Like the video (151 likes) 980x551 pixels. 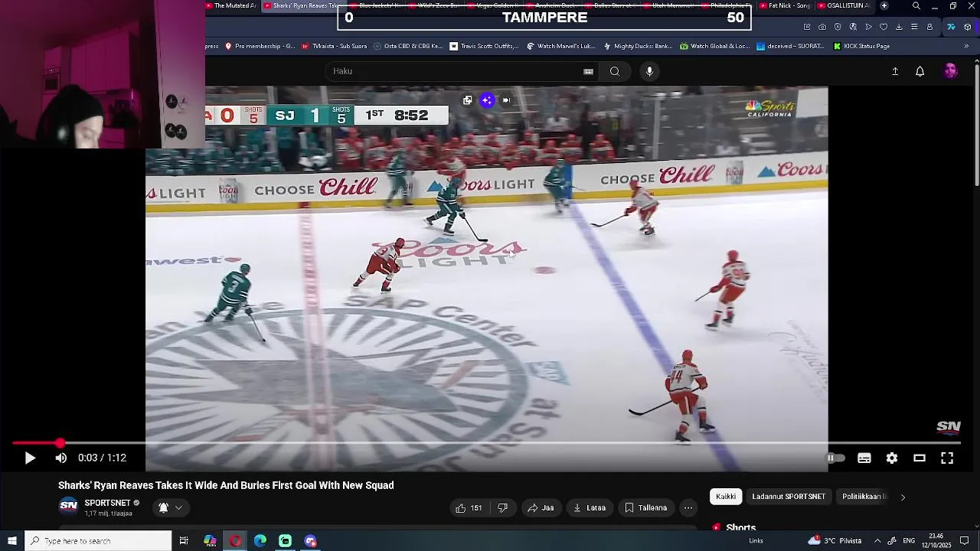[x=469, y=507]
